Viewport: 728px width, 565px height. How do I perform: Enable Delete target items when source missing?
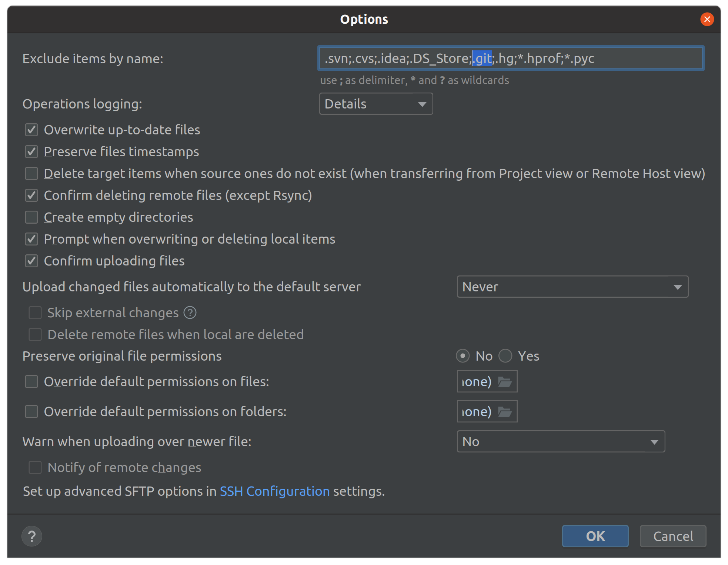click(31, 174)
